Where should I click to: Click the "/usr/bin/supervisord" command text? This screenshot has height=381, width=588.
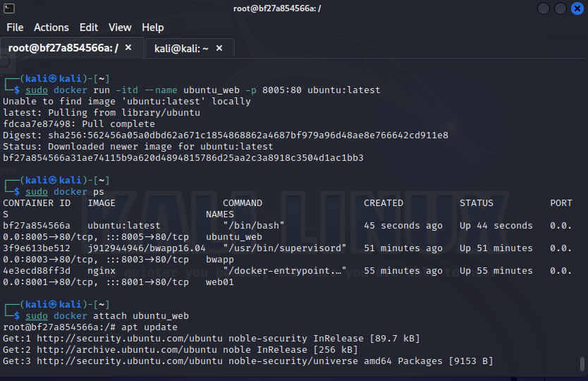point(285,248)
